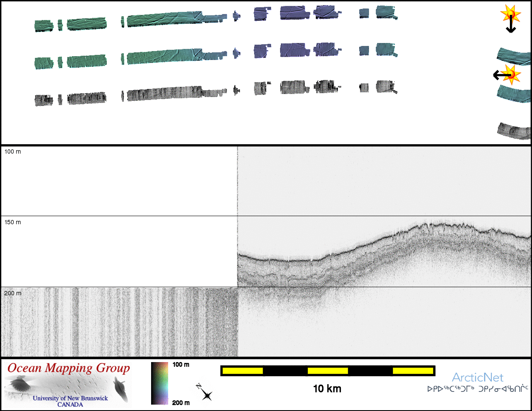The image size is (532, 411).
Task: Click the University of New Brunswick text
Action: tap(70, 398)
